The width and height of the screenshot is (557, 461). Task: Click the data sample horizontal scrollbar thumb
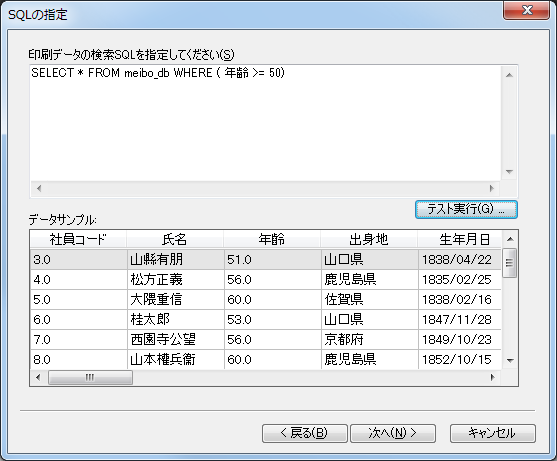click(x=90, y=377)
